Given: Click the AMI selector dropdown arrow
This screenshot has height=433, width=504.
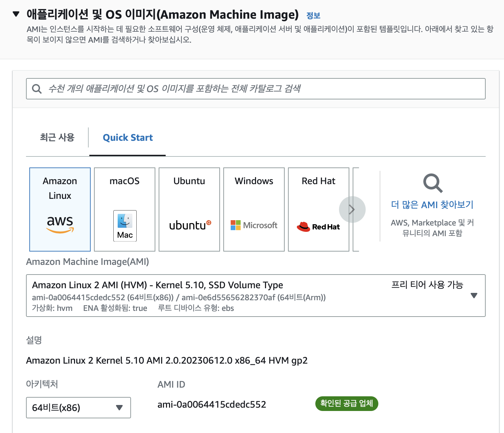Looking at the screenshot, I should pyautogui.click(x=474, y=296).
